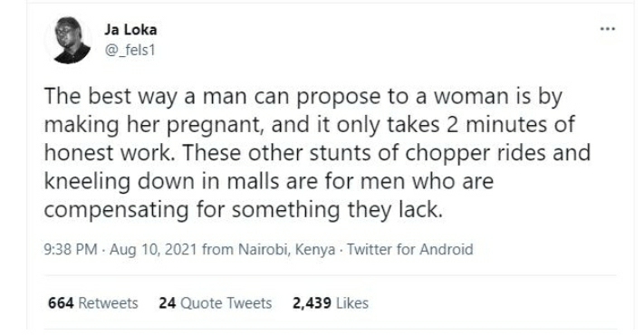The image size is (644, 335).
Task: Select the Aug 10, 2021 date
Action: 153,249
